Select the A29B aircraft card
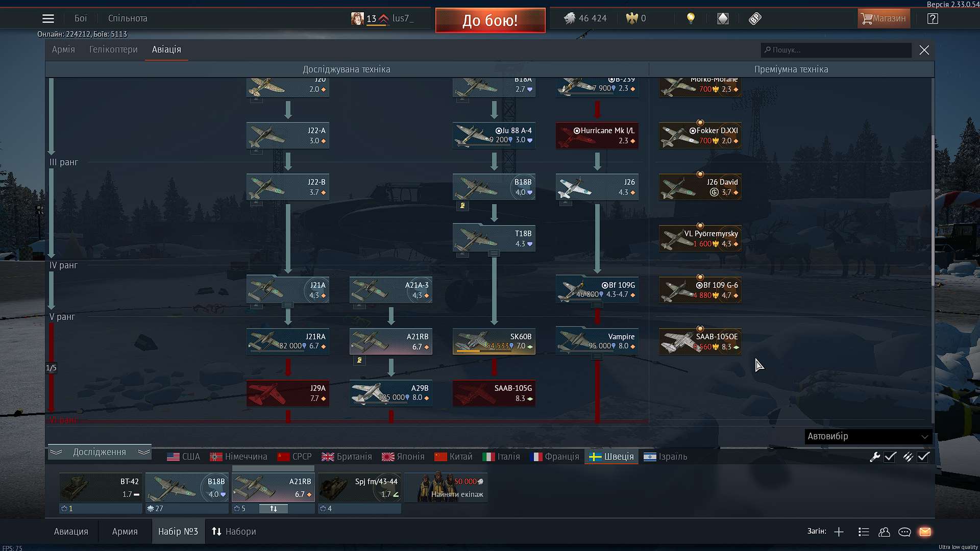The height and width of the screenshot is (551, 980). coord(391,393)
